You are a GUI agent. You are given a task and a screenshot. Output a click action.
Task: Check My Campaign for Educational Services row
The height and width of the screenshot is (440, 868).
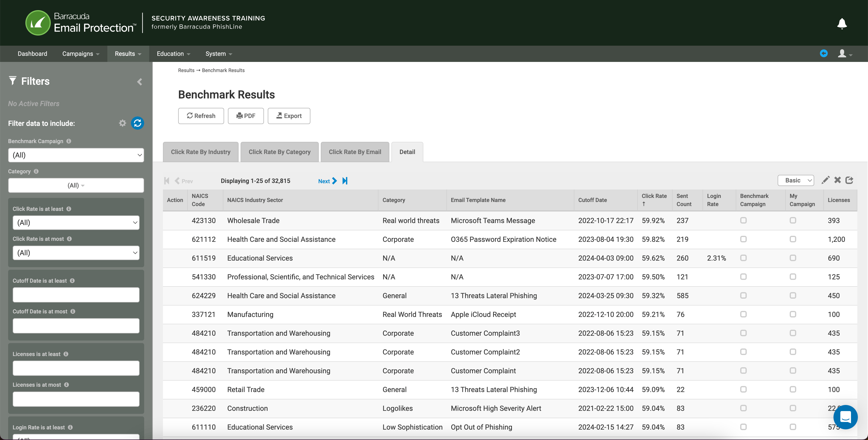click(793, 258)
